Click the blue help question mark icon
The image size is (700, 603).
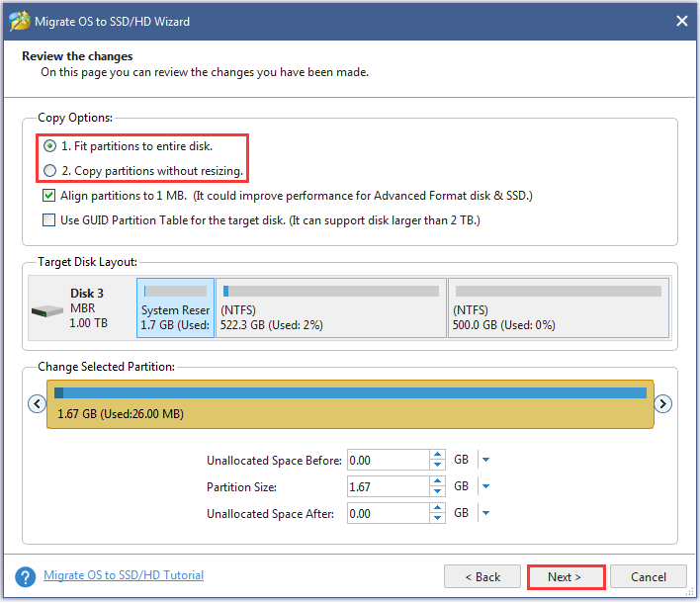(x=26, y=577)
